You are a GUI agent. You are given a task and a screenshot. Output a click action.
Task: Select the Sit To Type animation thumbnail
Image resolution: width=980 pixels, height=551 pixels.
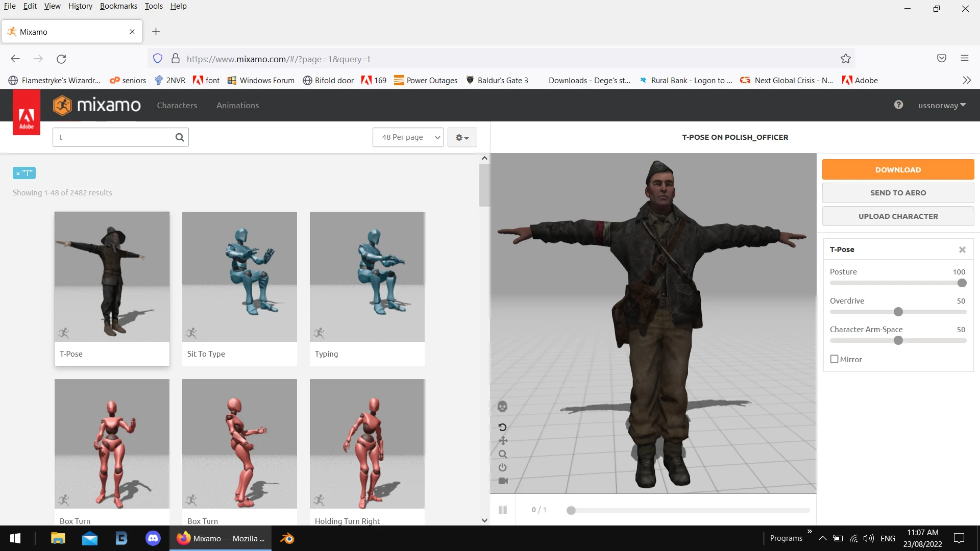pyautogui.click(x=239, y=277)
